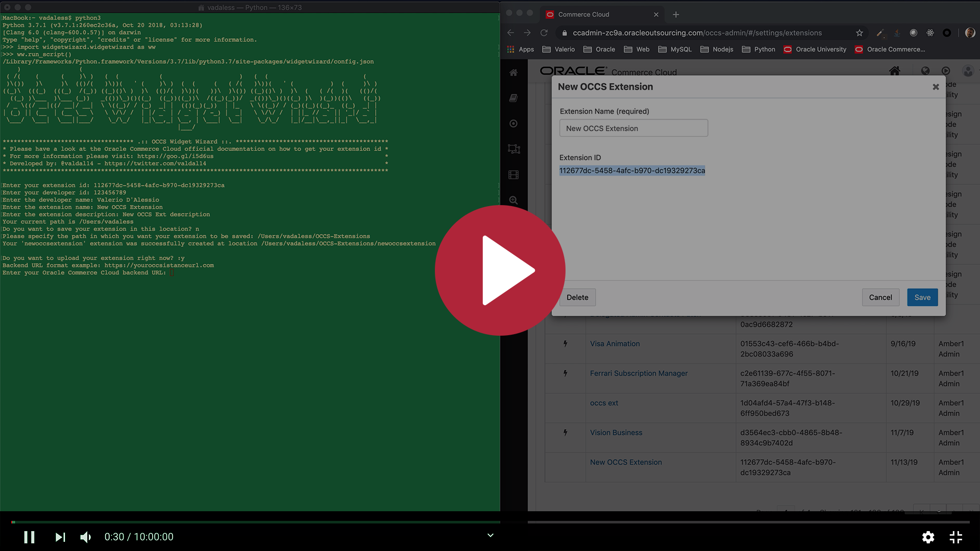
Task: Click the Extension Name input field
Action: tap(633, 128)
